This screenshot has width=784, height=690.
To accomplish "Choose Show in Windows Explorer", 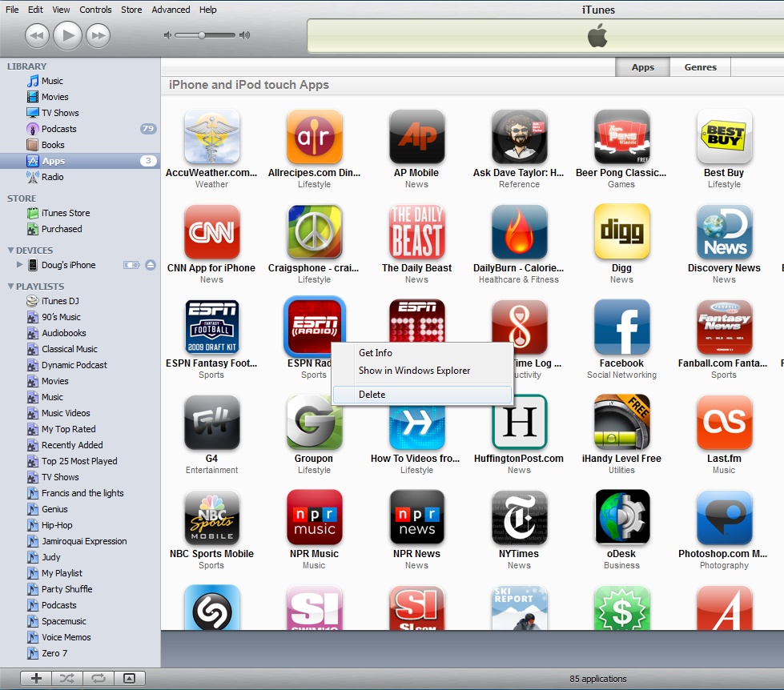I will point(422,371).
